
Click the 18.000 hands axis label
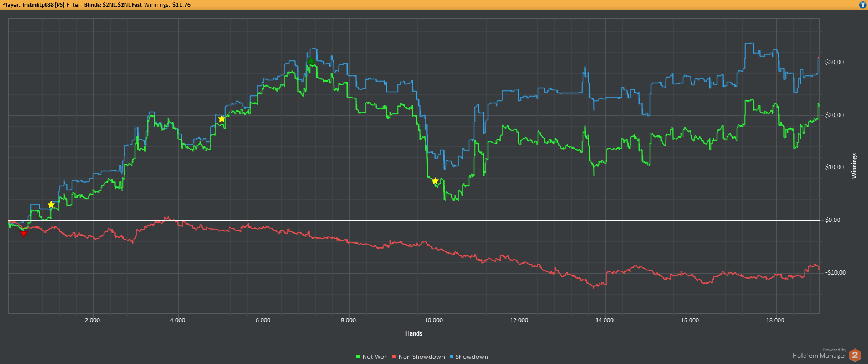point(775,320)
